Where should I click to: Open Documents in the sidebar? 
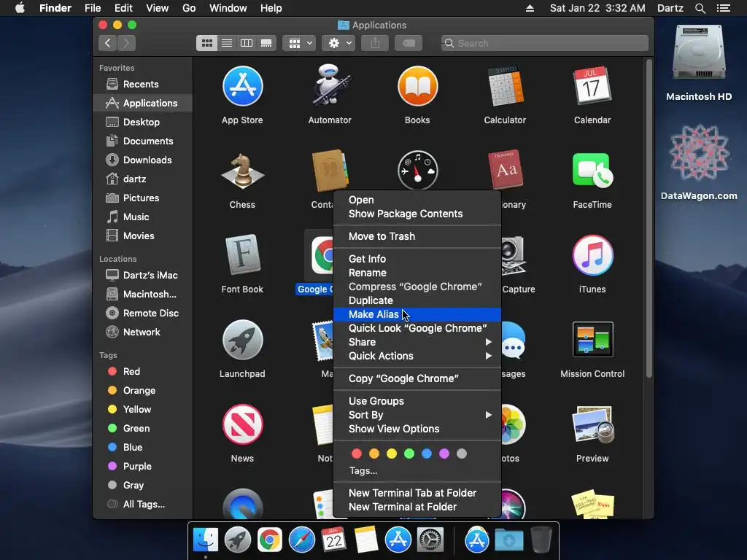pos(143,141)
